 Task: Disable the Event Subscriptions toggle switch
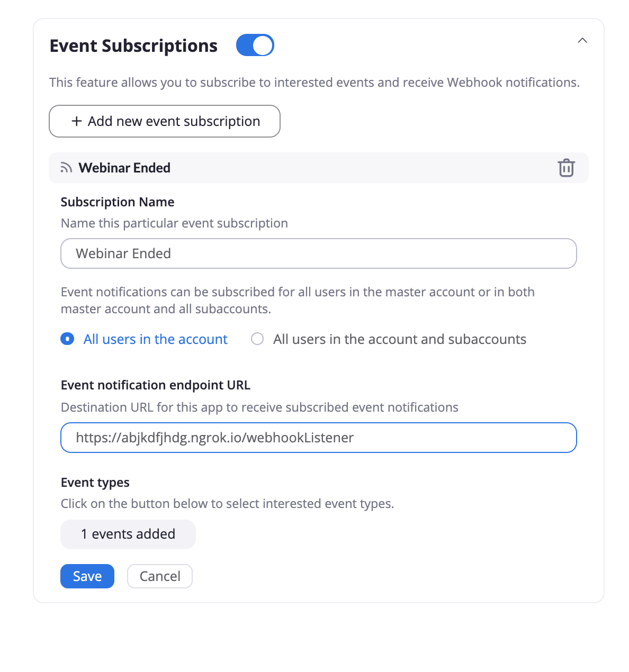click(x=255, y=46)
